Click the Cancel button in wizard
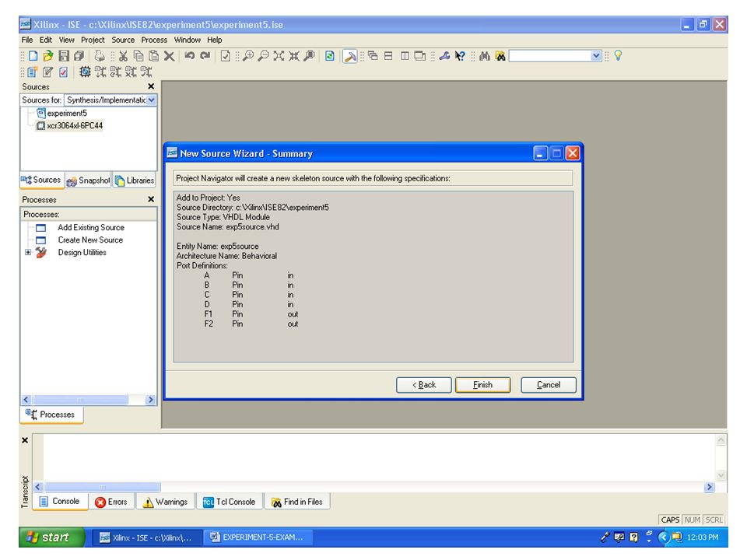Image resolution: width=747 pixels, height=560 pixels. point(549,385)
